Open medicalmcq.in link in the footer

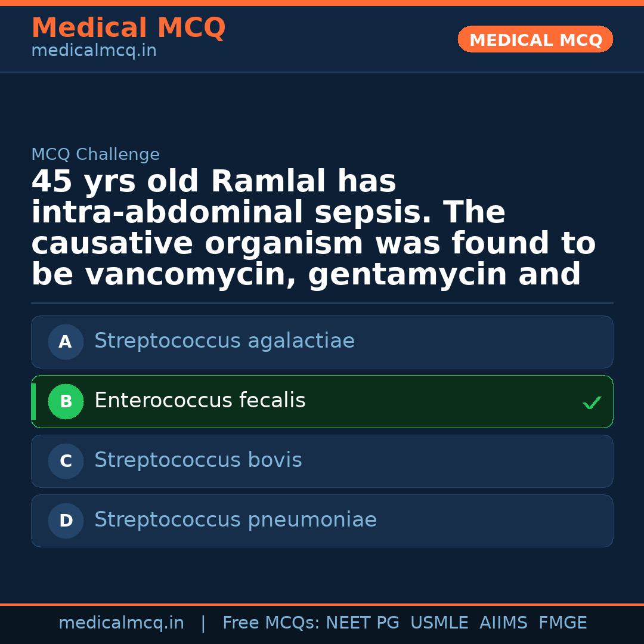[121, 623]
